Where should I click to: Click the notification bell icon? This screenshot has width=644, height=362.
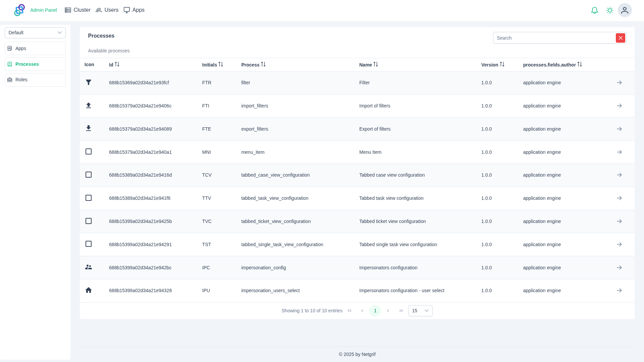[x=594, y=10]
